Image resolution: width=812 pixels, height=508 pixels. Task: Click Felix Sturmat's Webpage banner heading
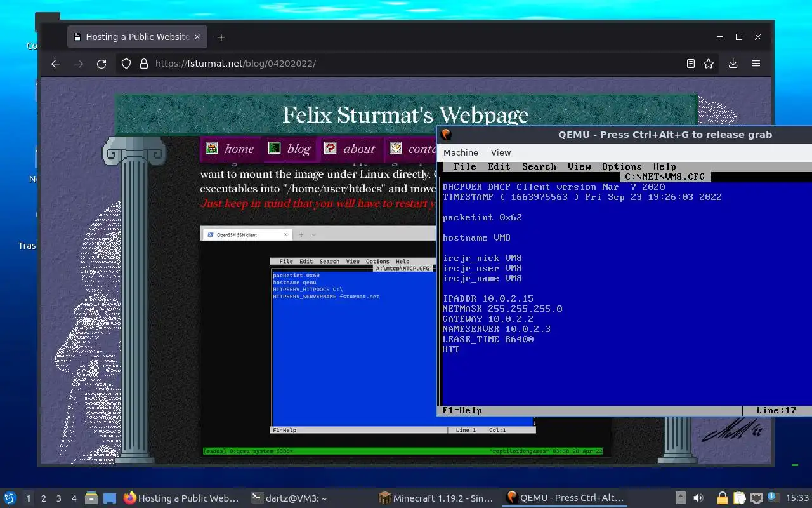(405, 115)
